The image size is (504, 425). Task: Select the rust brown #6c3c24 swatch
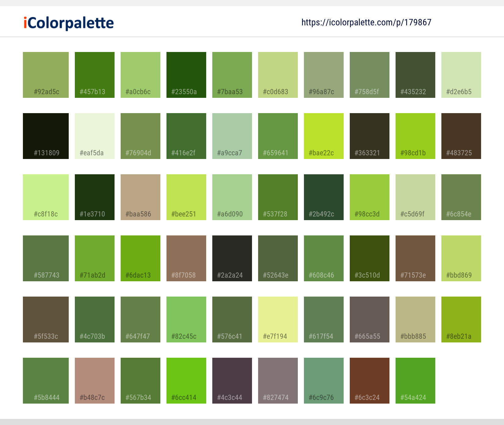coord(370,381)
